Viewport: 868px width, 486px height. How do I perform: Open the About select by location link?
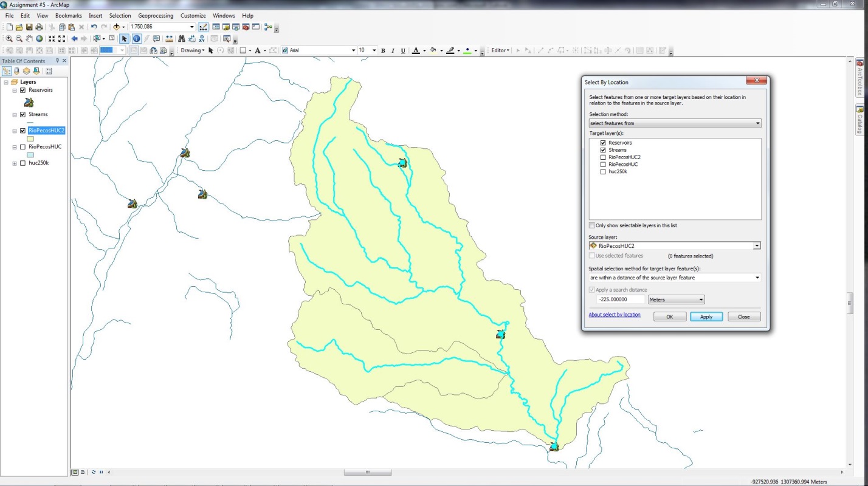coord(615,315)
